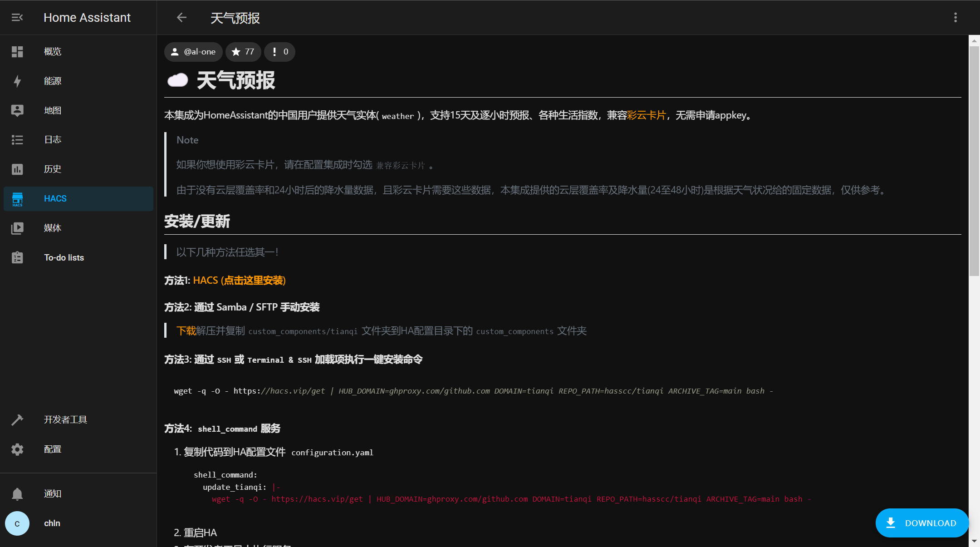This screenshot has width=980, height=547.
Task: Click the scrollbar up arrow
Action: pyautogui.click(x=974, y=40)
